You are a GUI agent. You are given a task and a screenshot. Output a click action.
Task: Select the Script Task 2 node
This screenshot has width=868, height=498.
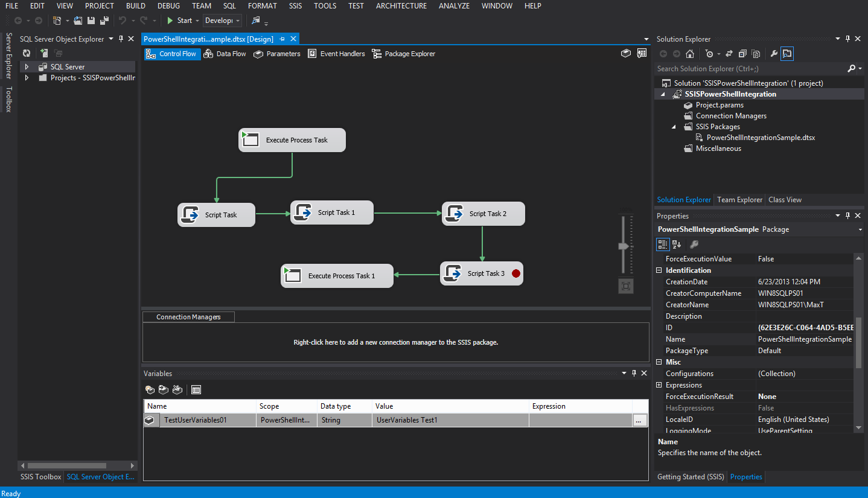[x=483, y=214]
